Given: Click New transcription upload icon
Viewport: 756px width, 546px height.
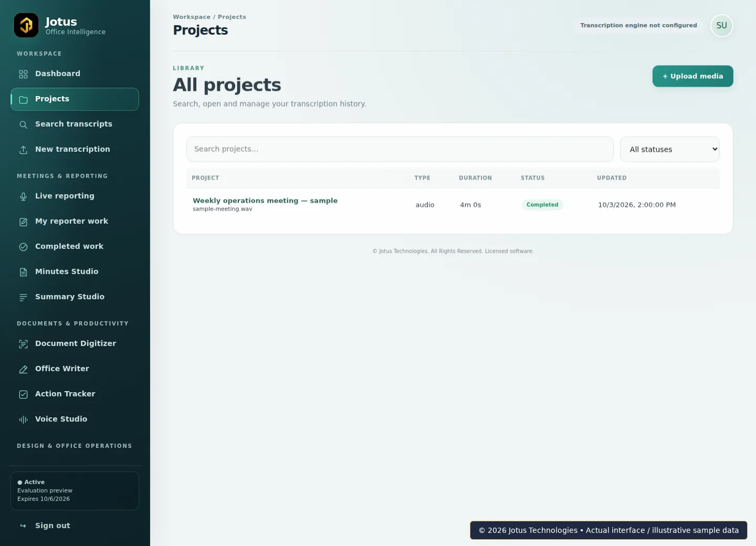Looking at the screenshot, I should click(x=23, y=150).
